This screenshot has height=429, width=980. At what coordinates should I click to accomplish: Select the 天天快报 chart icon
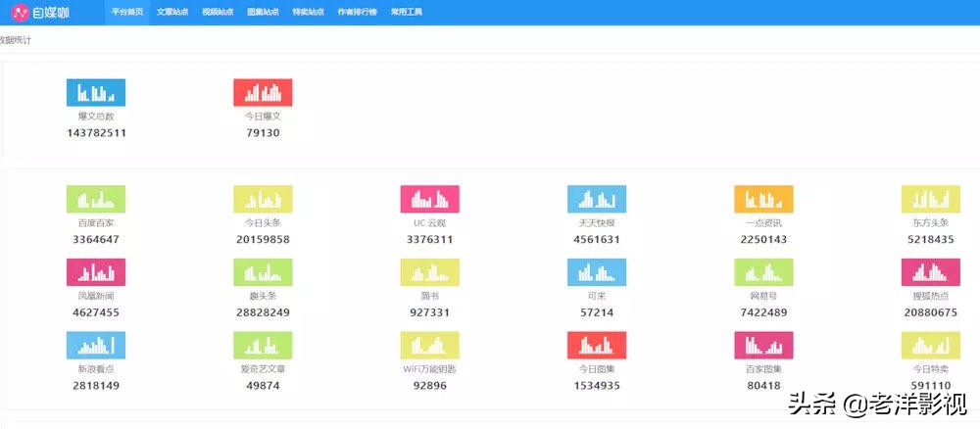click(x=597, y=199)
